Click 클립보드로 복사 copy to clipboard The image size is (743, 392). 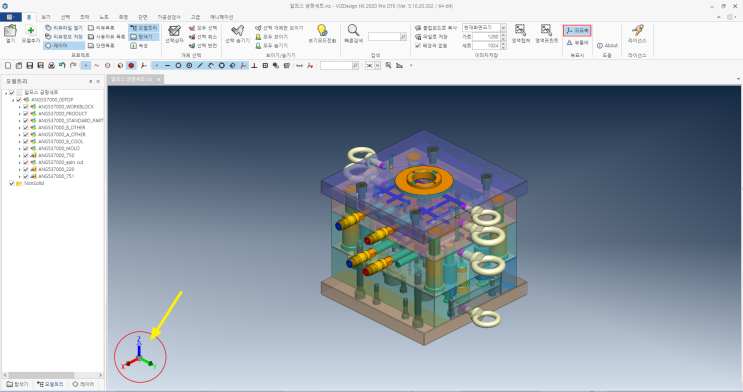tap(436, 27)
